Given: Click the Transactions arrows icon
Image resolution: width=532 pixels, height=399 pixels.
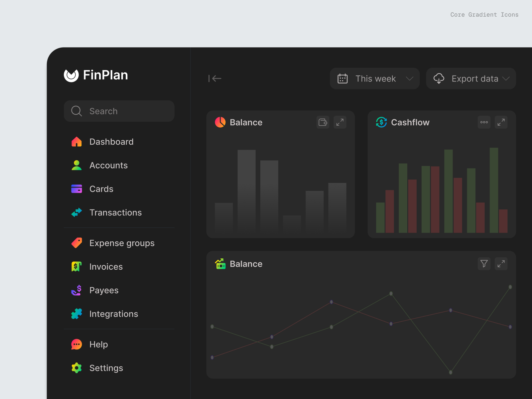Looking at the screenshot, I should point(76,212).
